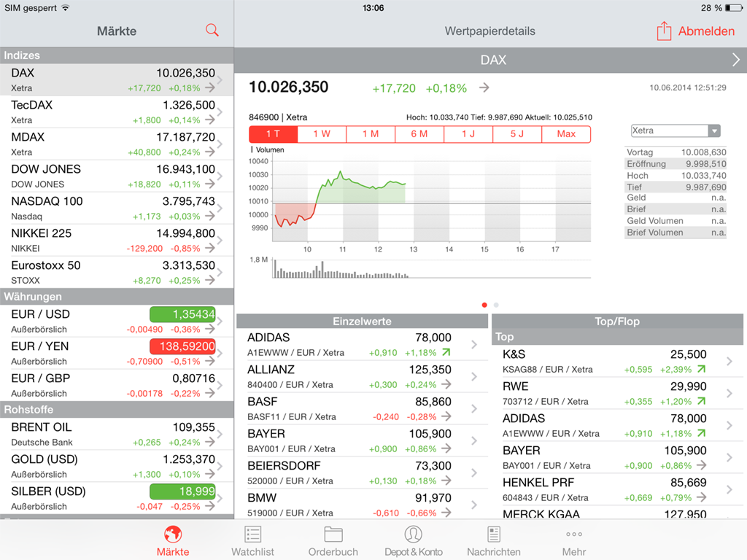Tap the up-trend arrow on RWE row

tap(701, 401)
